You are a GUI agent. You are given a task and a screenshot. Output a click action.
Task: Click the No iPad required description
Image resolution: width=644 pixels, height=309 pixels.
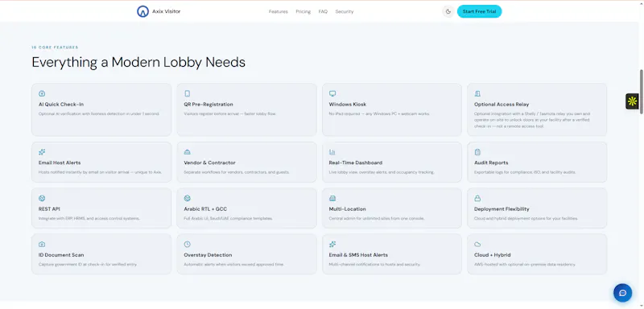[379, 113]
